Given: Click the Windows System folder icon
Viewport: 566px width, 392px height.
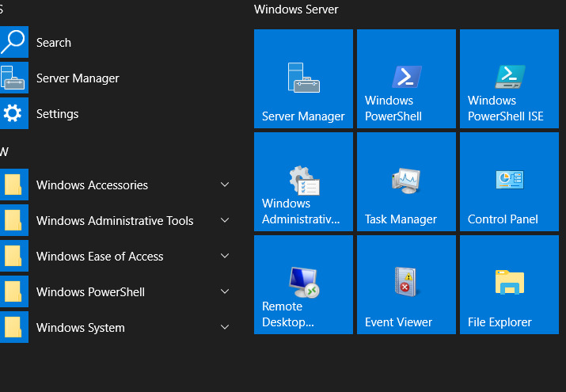Looking at the screenshot, I should tap(13, 327).
